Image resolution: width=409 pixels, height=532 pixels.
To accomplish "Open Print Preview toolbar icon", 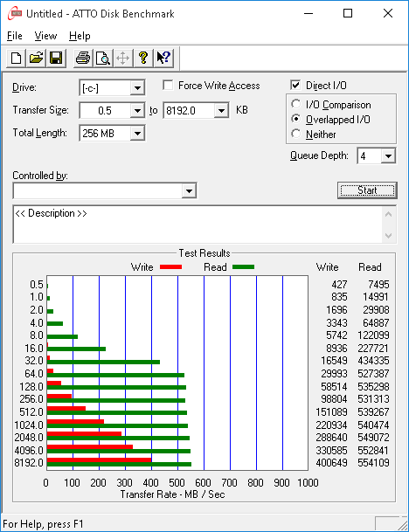I will click(103, 58).
